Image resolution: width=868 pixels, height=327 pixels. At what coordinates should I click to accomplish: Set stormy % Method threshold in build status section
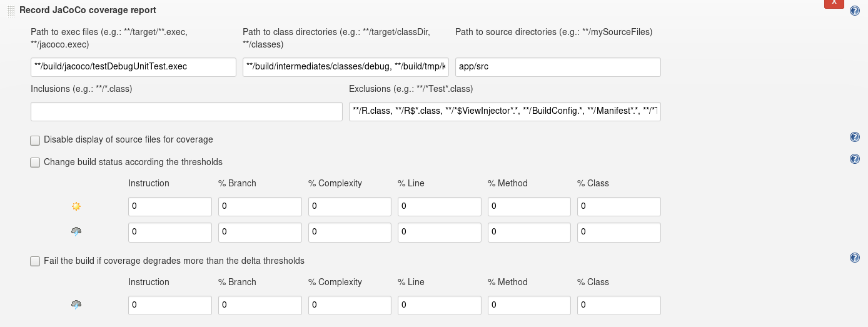tap(529, 232)
